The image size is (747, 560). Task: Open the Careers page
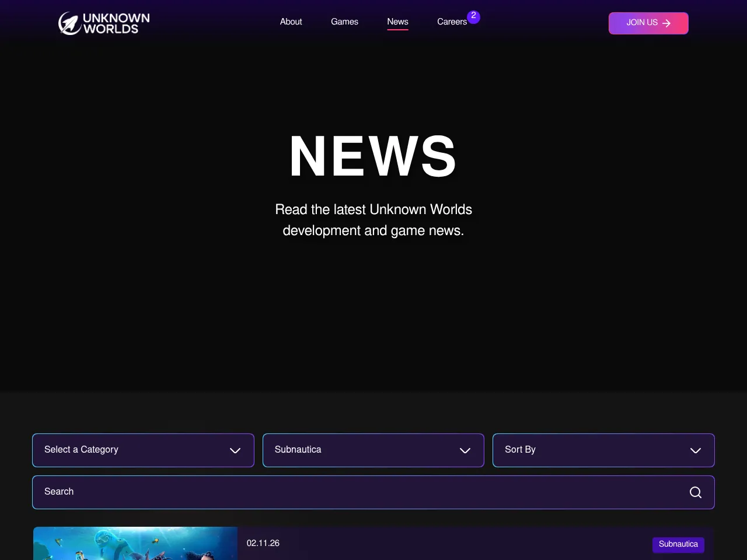pyautogui.click(x=452, y=22)
